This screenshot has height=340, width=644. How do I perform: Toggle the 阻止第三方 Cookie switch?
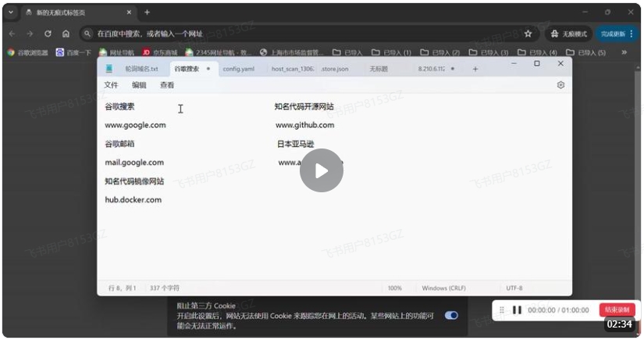451,315
